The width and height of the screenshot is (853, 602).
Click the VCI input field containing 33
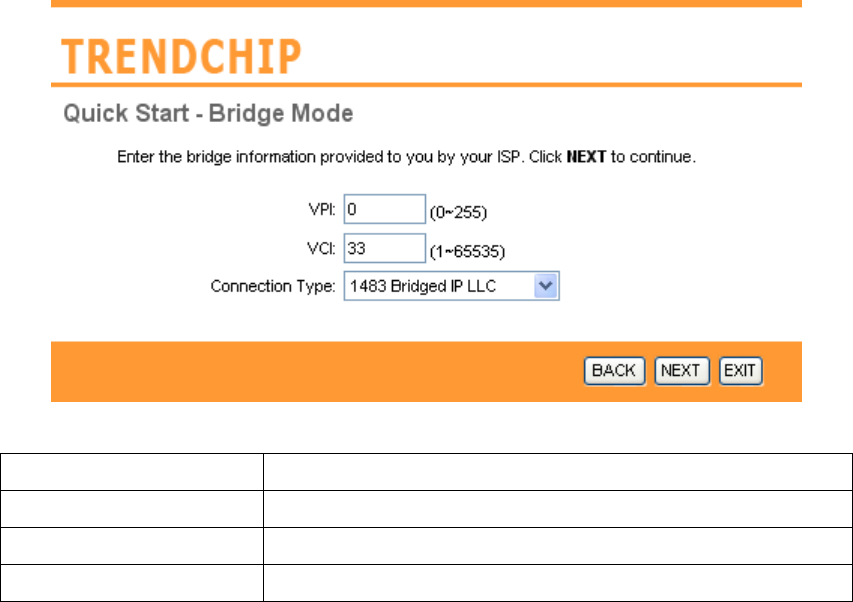point(385,247)
